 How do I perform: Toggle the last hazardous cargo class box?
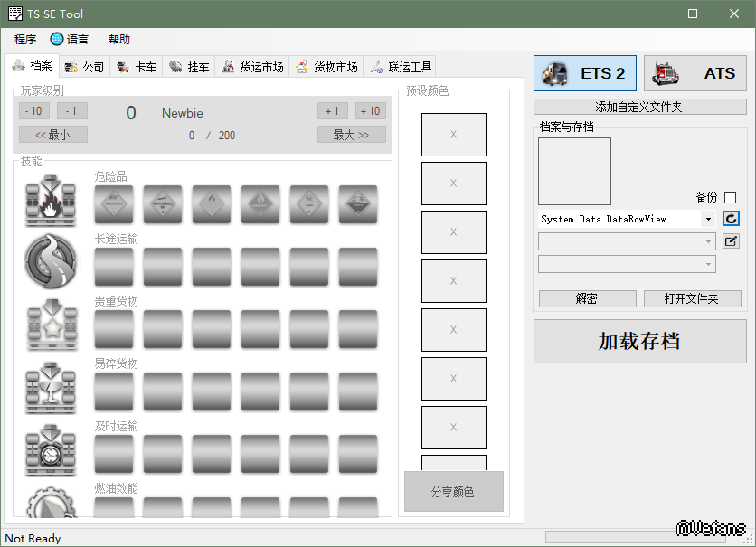click(358, 204)
